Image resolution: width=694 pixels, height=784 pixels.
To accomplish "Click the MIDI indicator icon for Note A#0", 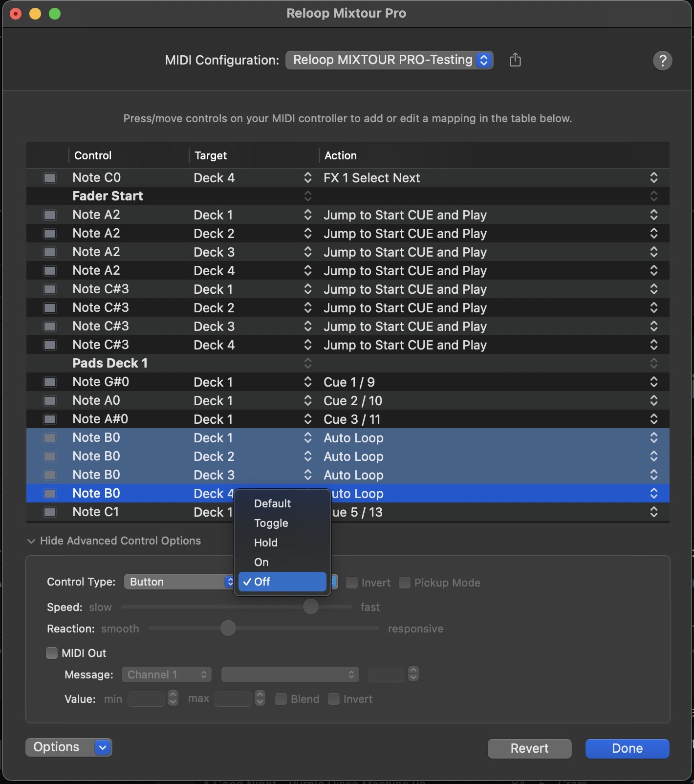I will point(50,419).
